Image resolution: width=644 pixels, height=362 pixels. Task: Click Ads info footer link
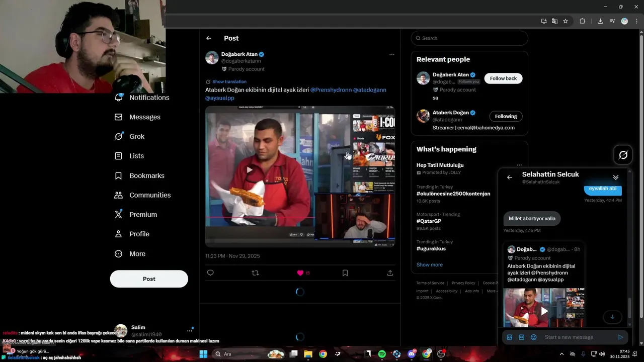(x=472, y=291)
